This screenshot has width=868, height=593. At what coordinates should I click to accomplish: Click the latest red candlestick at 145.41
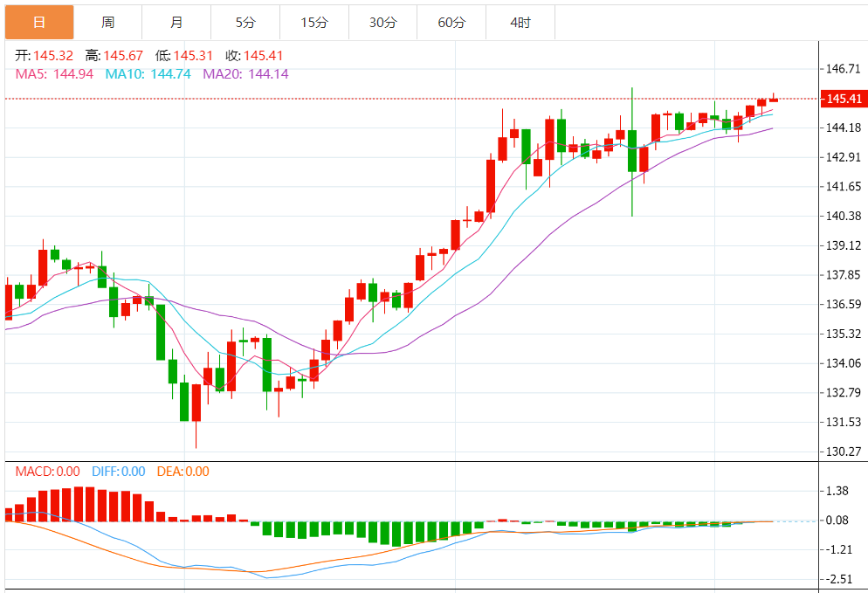click(774, 99)
